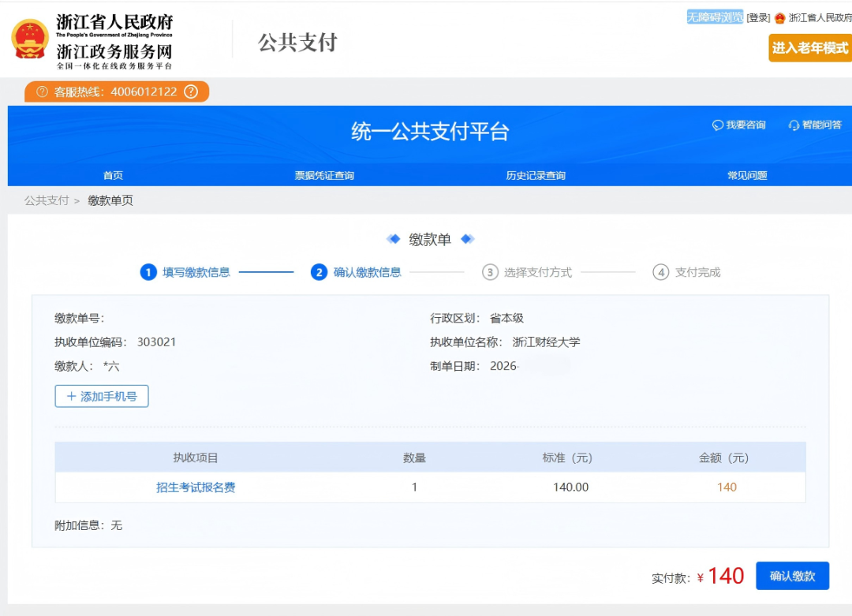This screenshot has height=616, width=852.
Task: Click the question mark icon next to 客服热线
Action: 189,92
